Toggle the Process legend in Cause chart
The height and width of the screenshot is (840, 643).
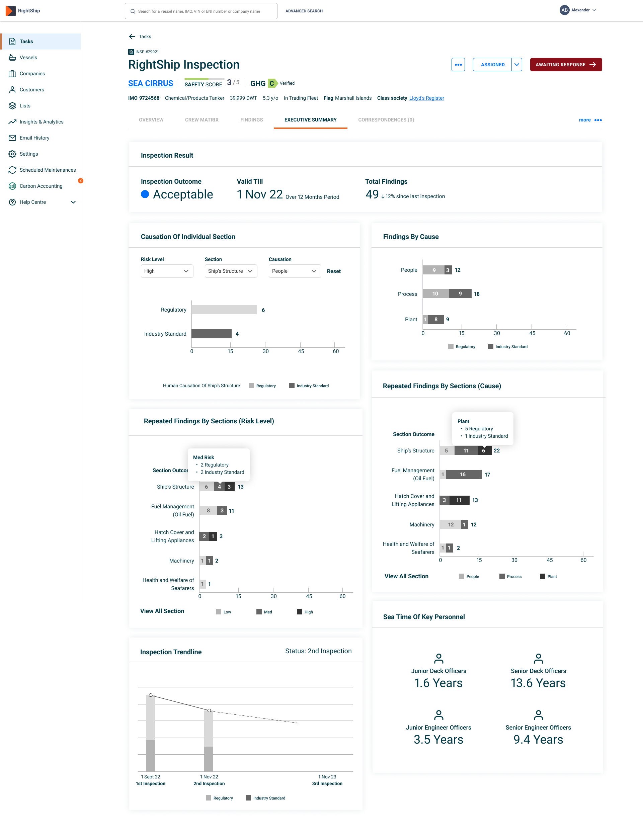[510, 577]
